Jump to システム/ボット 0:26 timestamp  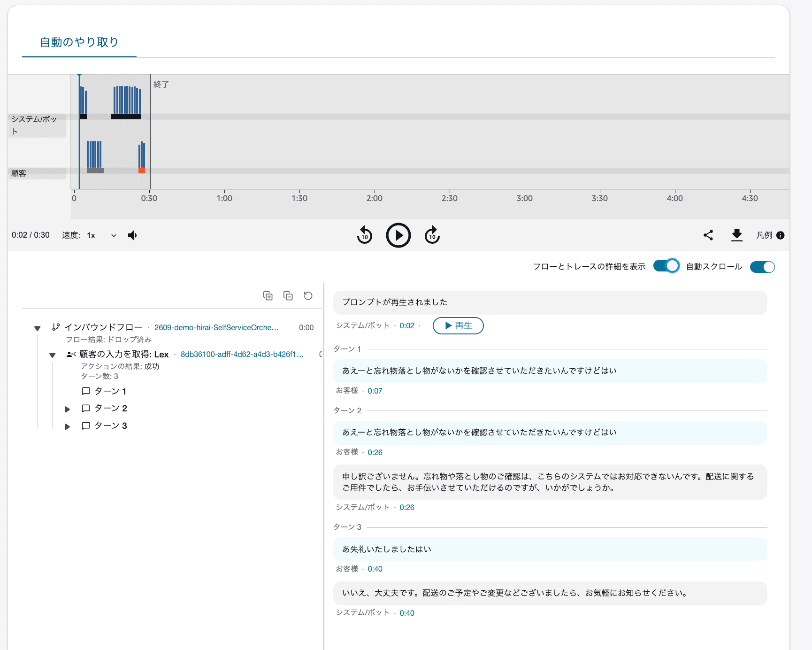coord(407,507)
